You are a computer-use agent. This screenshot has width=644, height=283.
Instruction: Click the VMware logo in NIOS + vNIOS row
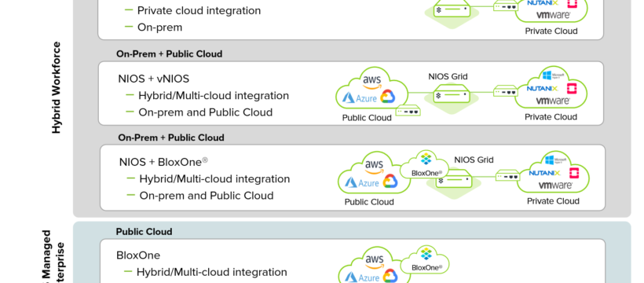tap(553, 101)
